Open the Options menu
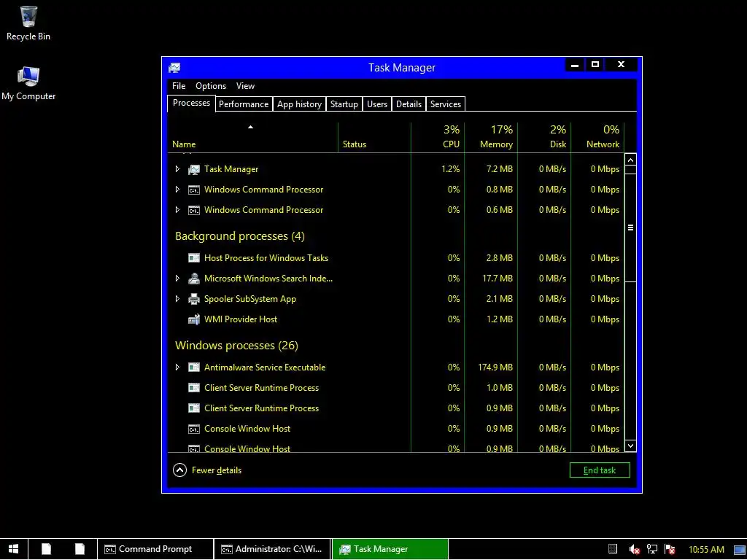Image resolution: width=747 pixels, height=560 pixels. pyautogui.click(x=211, y=86)
